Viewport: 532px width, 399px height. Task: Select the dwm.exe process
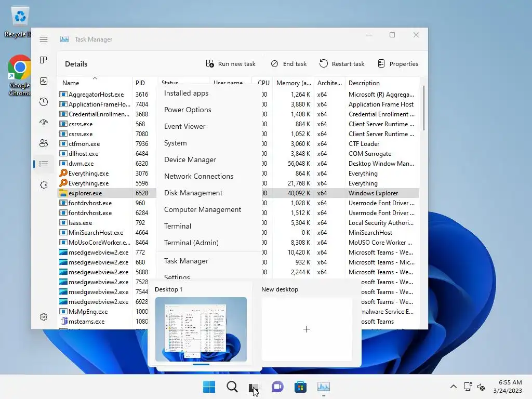pyautogui.click(x=238, y=164)
